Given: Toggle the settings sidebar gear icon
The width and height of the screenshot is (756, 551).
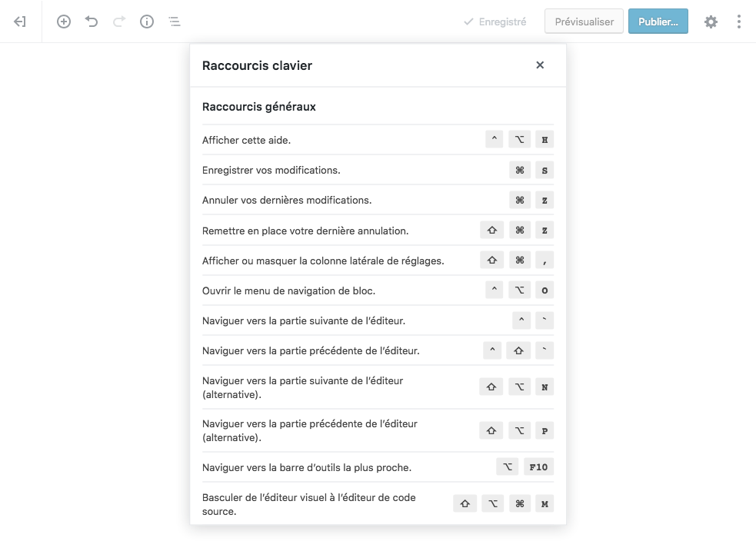Looking at the screenshot, I should [x=711, y=22].
